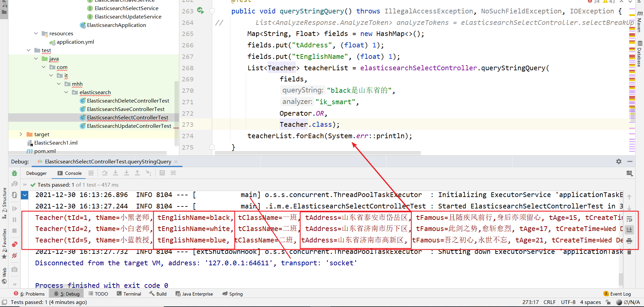Click the CRLF line separator widget
The image size is (644, 307).
coord(550,302)
